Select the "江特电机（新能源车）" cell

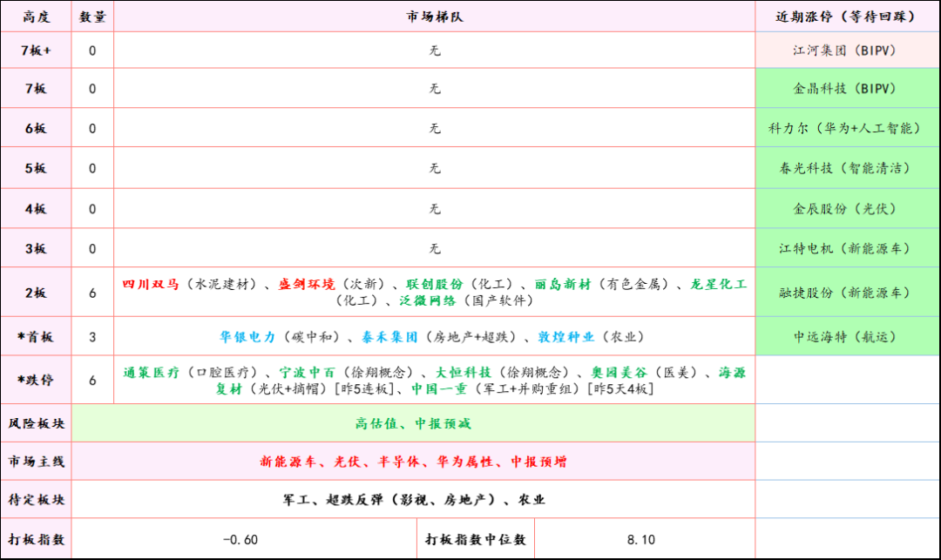click(847, 249)
